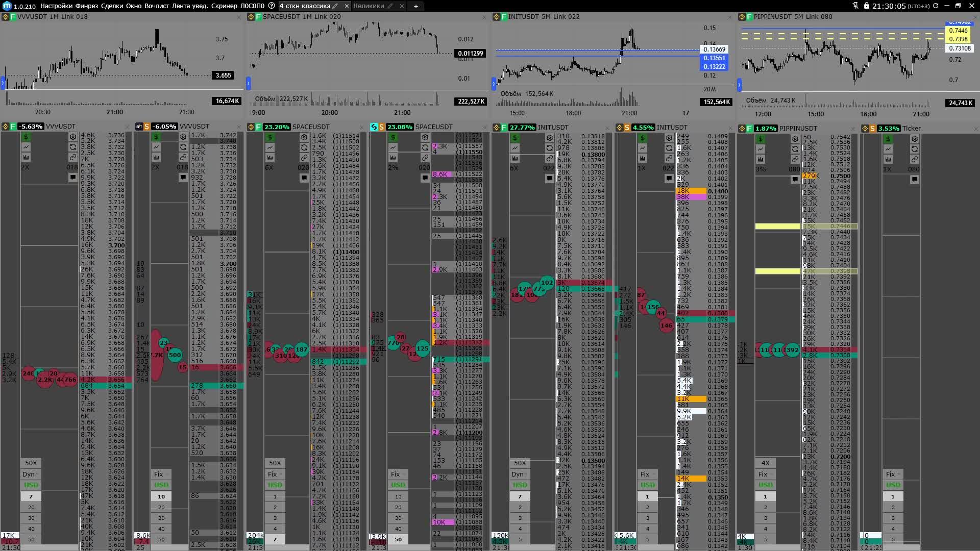Add new workspace tab with plus button
This screenshot has height=551, width=980.
pos(416,6)
